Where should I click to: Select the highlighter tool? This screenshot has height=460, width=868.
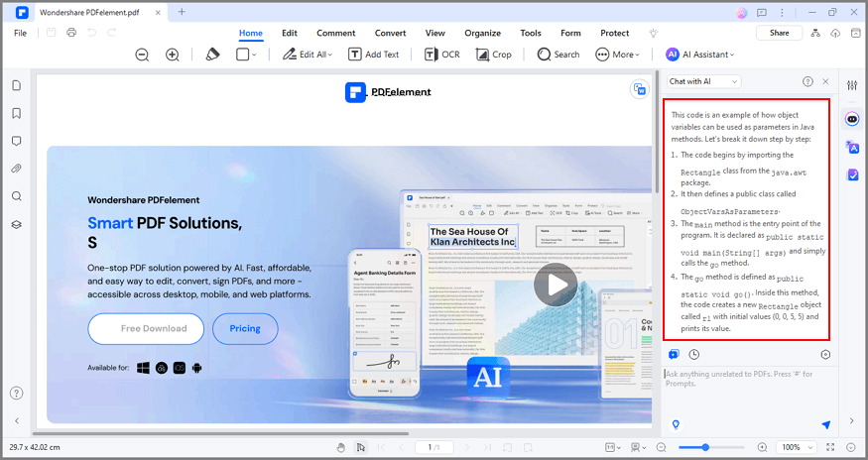point(212,55)
